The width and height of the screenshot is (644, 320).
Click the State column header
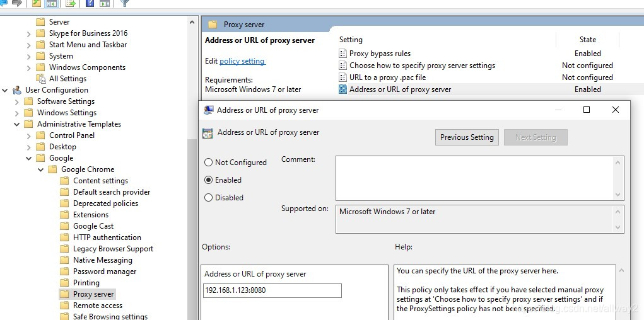[587, 40]
